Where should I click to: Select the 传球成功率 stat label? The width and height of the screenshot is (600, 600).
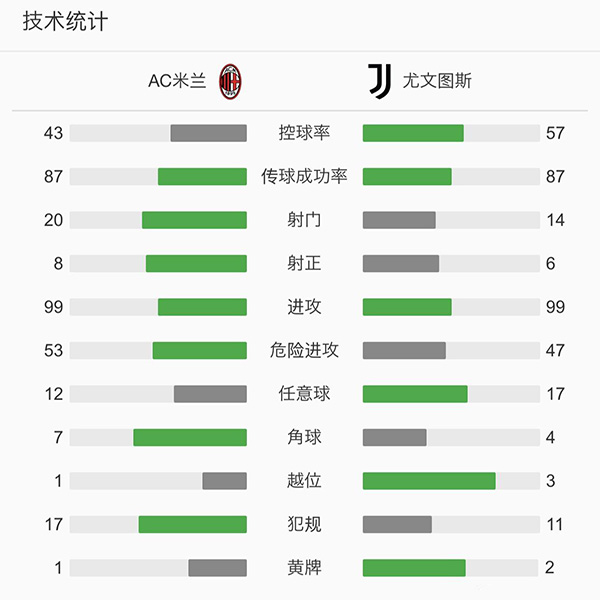coord(304,177)
